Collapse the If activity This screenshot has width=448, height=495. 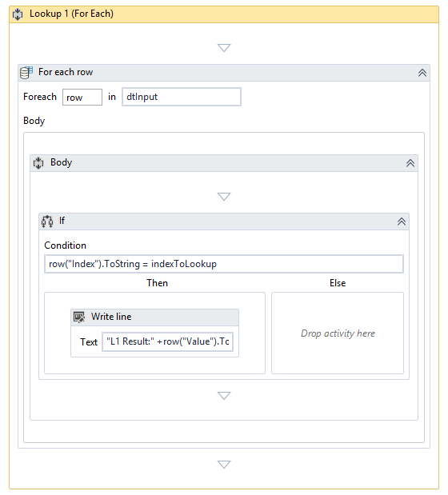[x=402, y=222]
